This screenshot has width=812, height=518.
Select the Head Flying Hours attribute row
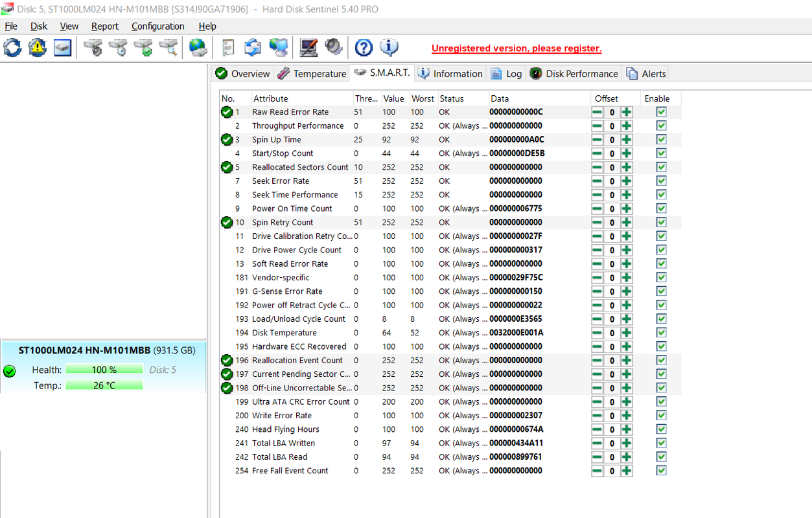(x=450, y=429)
